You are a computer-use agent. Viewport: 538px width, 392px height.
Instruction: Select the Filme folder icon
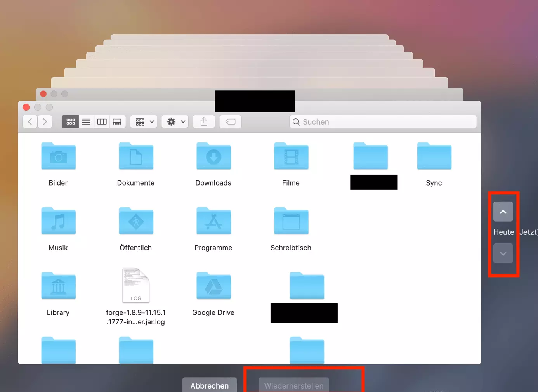(291, 156)
